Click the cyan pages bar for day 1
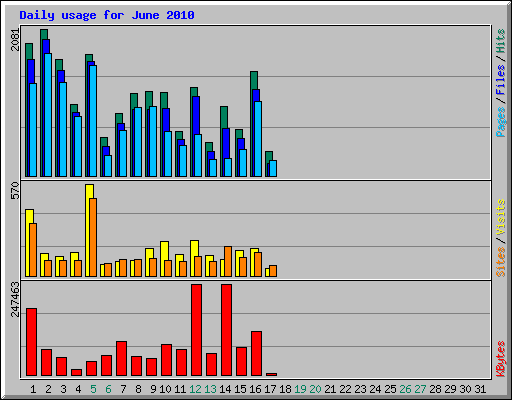 tap(33, 130)
